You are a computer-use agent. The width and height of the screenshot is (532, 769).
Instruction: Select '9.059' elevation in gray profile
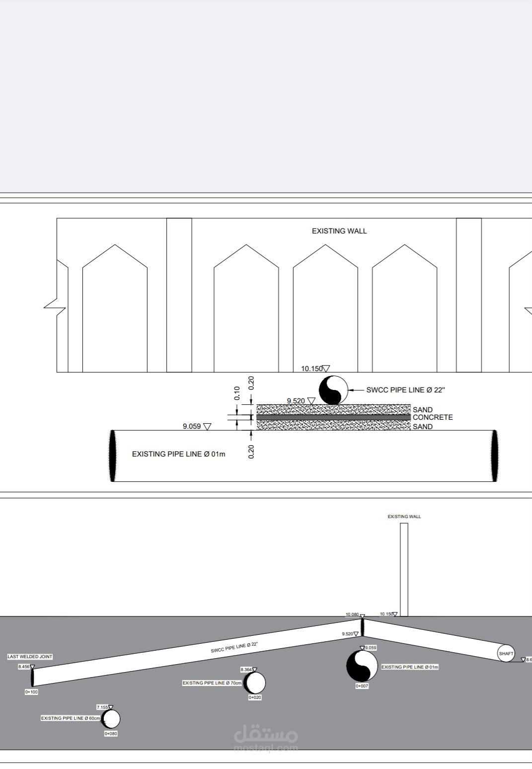371,648
